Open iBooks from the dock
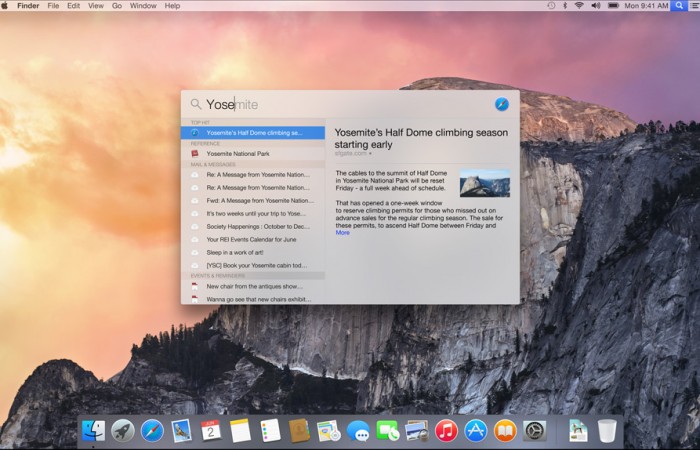Screen dimensions: 700x450 505,430
